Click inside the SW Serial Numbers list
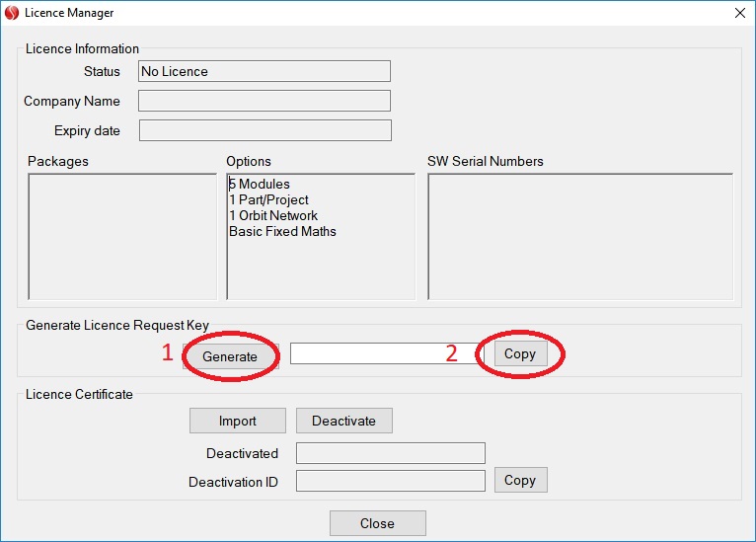 [x=580, y=237]
